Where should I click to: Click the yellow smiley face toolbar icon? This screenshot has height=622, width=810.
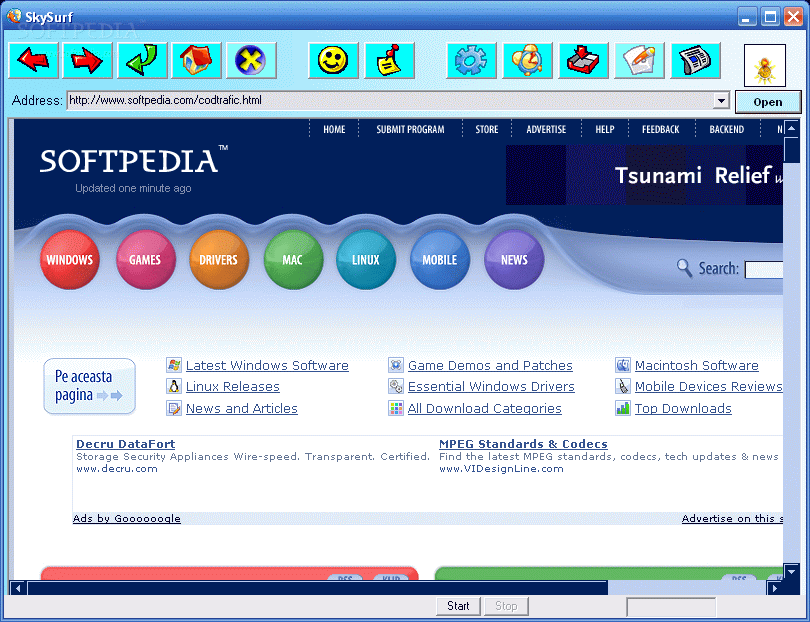pos(333,60)
